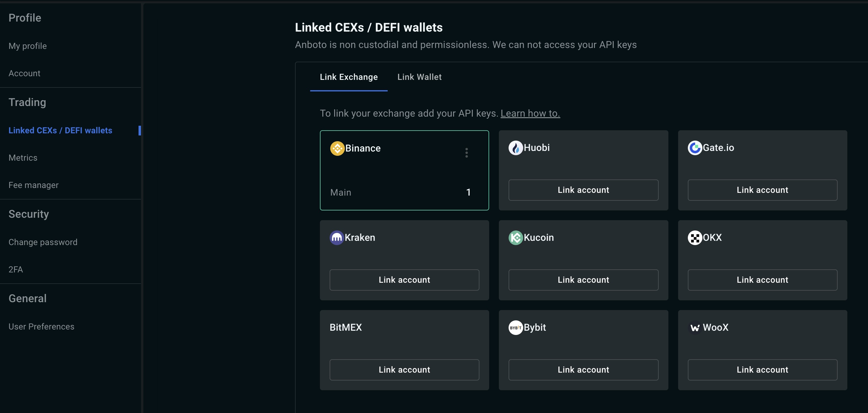This screenshot has width=868, height=413.
Task: Click the Anboto non custodial description text
Action: click(x=466, y=45)
